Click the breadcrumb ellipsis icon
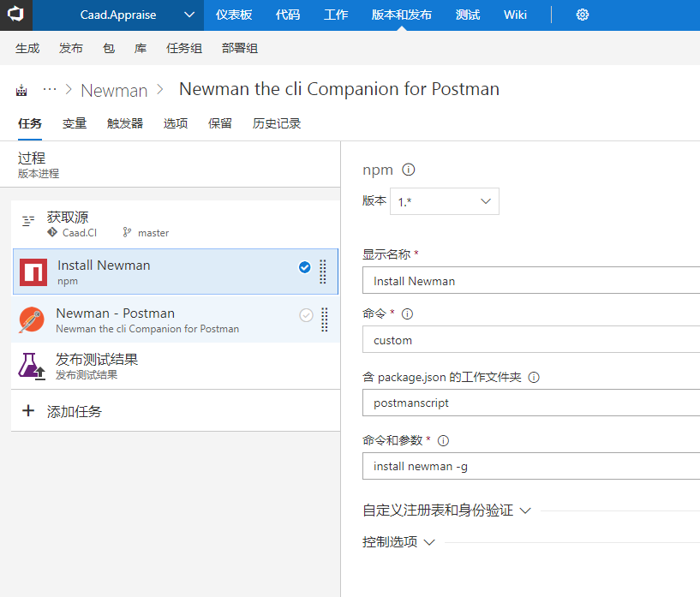 50,90
